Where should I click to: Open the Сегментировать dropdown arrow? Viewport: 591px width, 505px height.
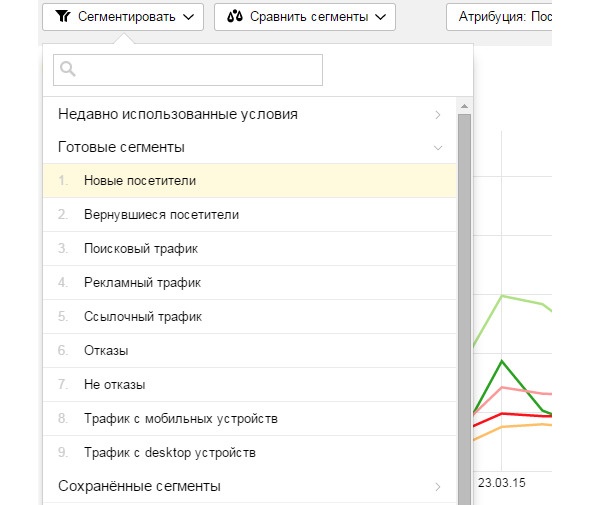pos(188,17)
